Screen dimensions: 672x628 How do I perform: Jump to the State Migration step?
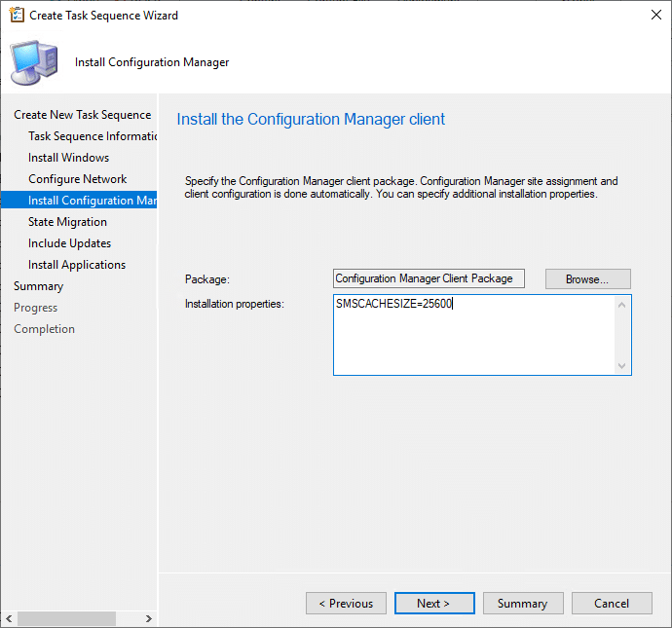68,222
